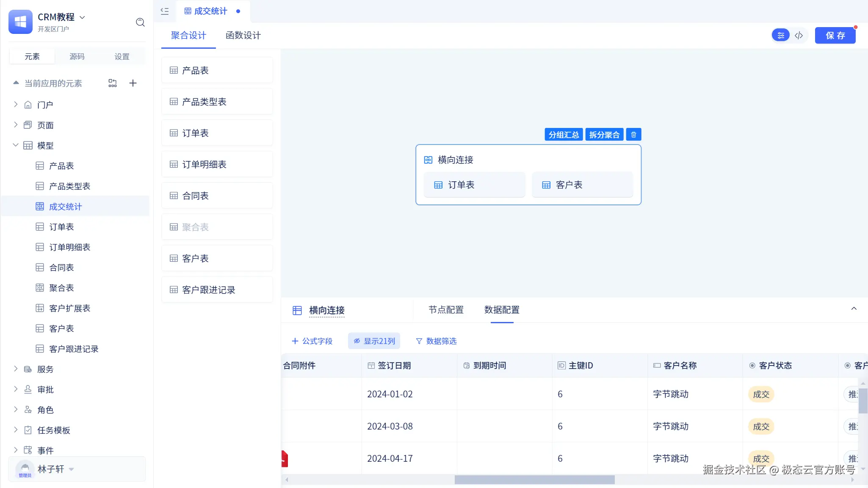
Task: Toggle the column visibility control 显示21列
Action: pos(374,341)
